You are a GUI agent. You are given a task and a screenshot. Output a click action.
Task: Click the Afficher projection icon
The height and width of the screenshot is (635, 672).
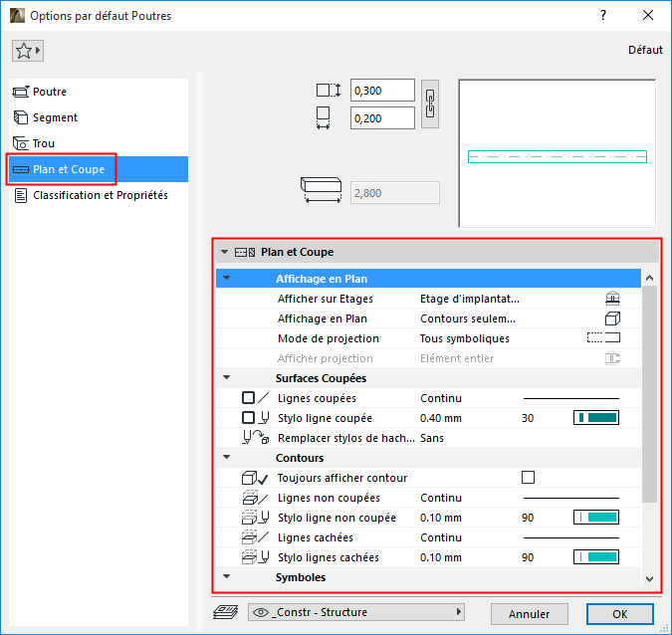click(612, 358)
